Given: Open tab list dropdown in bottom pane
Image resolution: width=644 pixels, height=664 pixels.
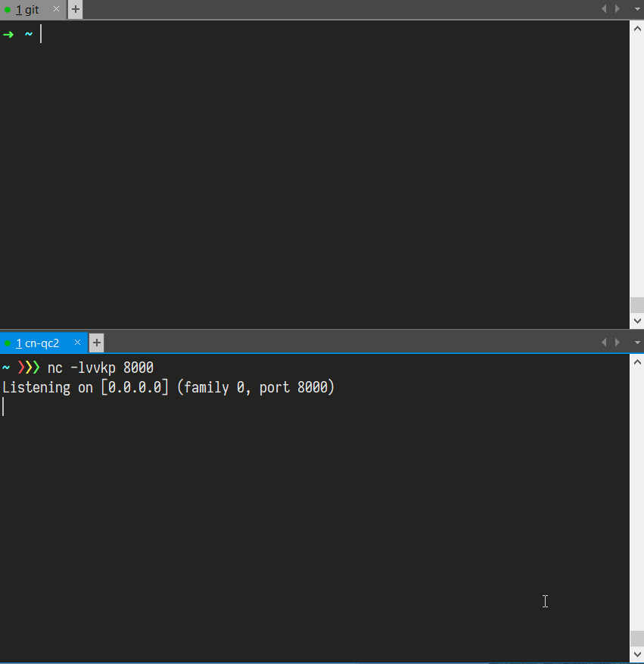Looking at the screenshot, I should [637, 343].
